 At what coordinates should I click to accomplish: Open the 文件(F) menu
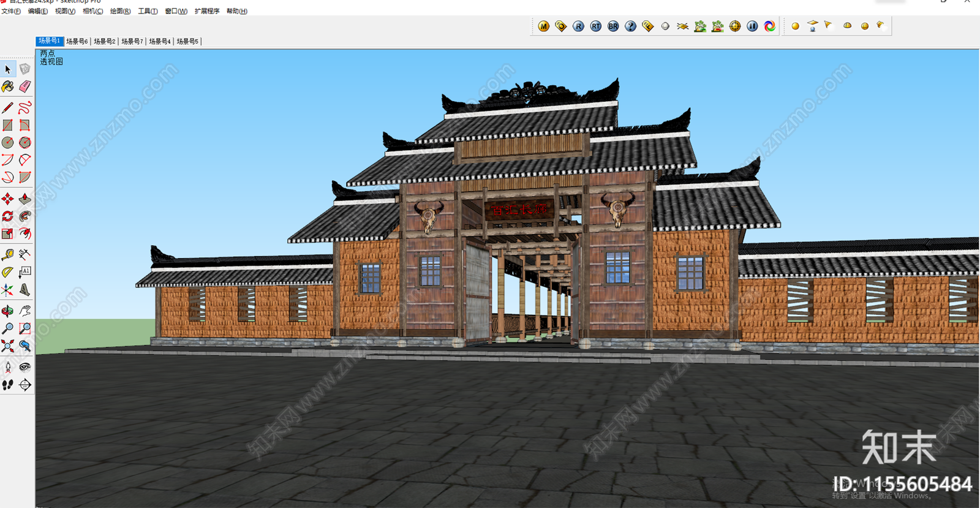(x=11, y=11)
